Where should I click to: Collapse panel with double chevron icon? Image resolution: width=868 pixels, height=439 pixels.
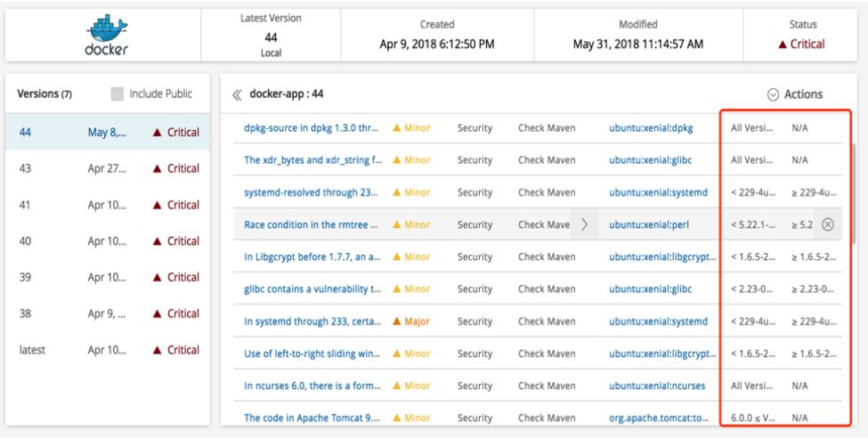click(x=237, y=94)
